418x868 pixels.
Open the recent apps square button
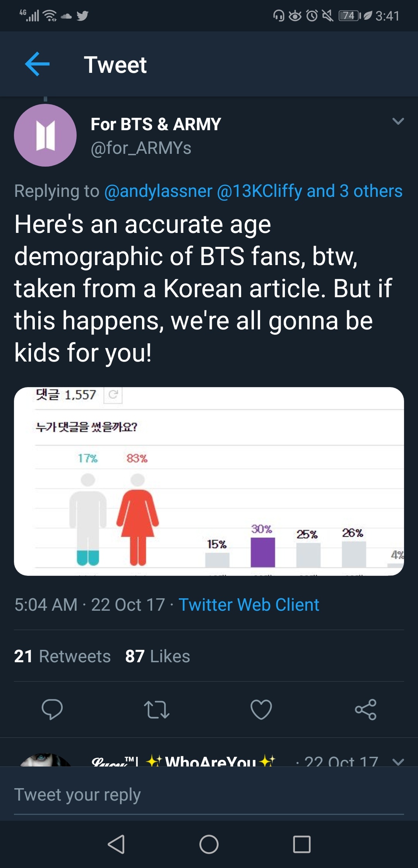click(x=302, y=844)
